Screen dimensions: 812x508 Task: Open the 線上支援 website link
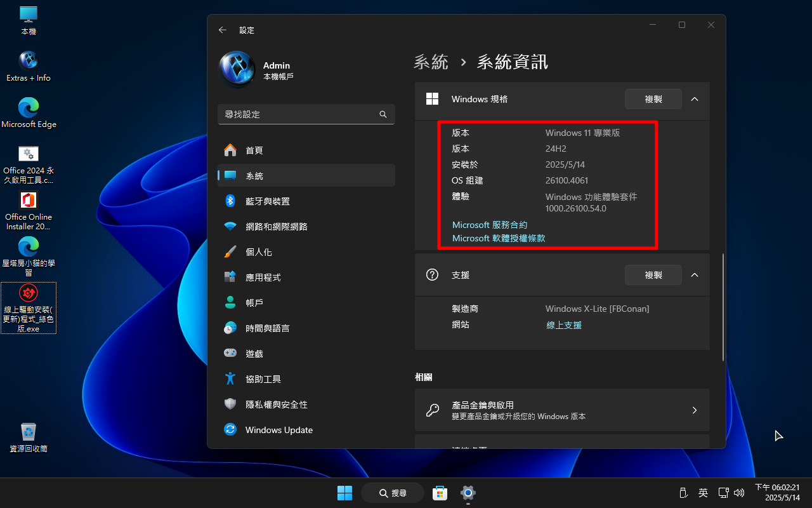point(564,325)
